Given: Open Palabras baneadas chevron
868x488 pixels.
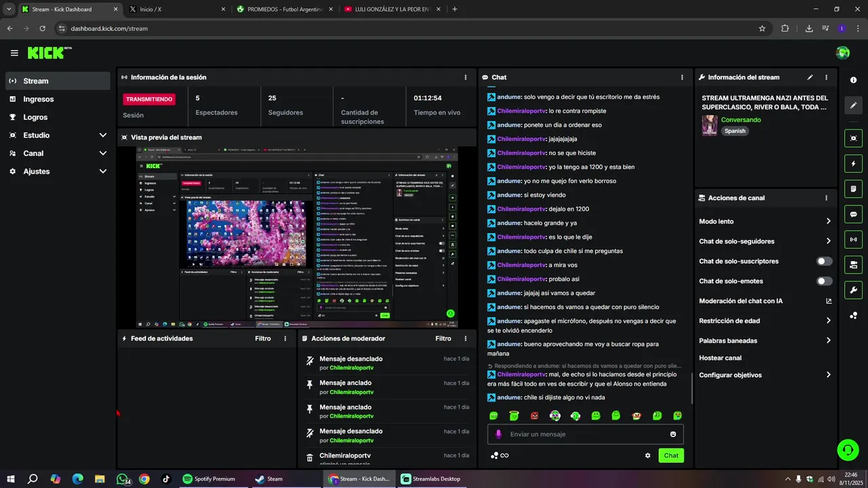Looking at the screenshot, I should click(x=828, y=341).
